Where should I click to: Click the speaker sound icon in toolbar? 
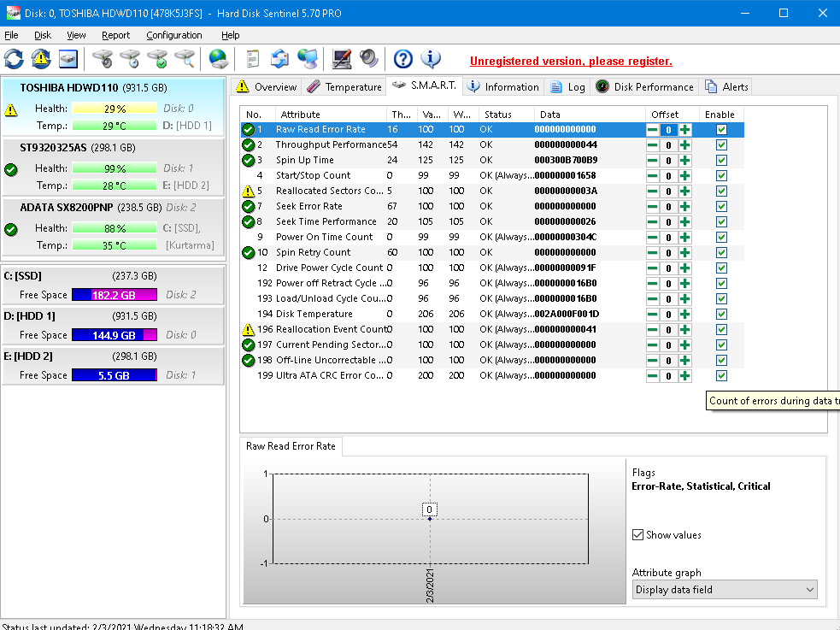tap(368, 59)
